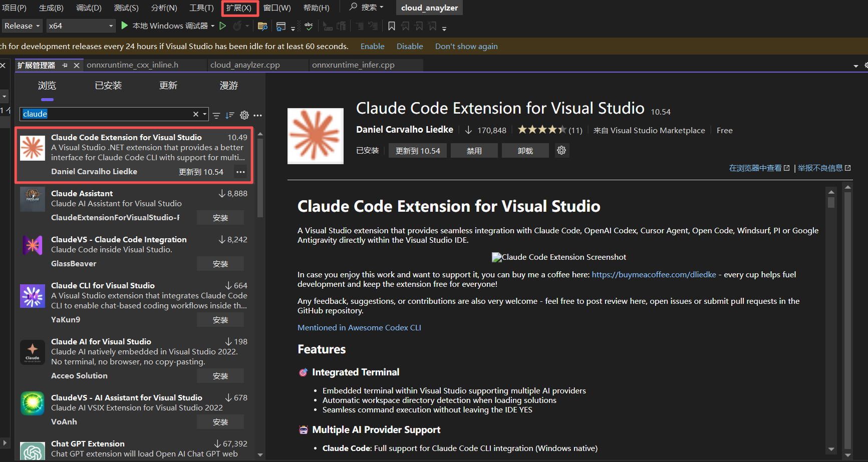Click the sort icon in extension manager

point(230,115)
